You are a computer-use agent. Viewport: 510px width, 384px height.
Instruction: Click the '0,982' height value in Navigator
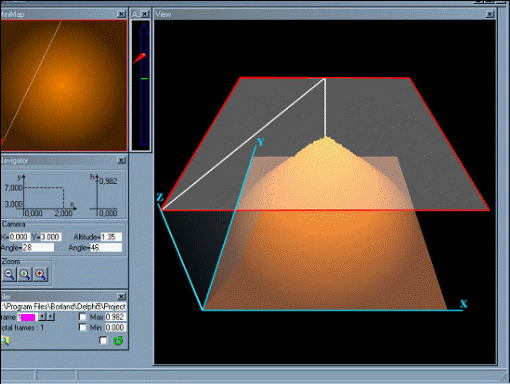point(108,181)
